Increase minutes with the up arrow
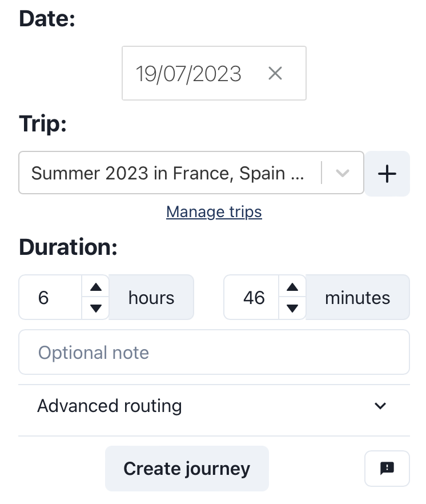 [x=292, y=287]
